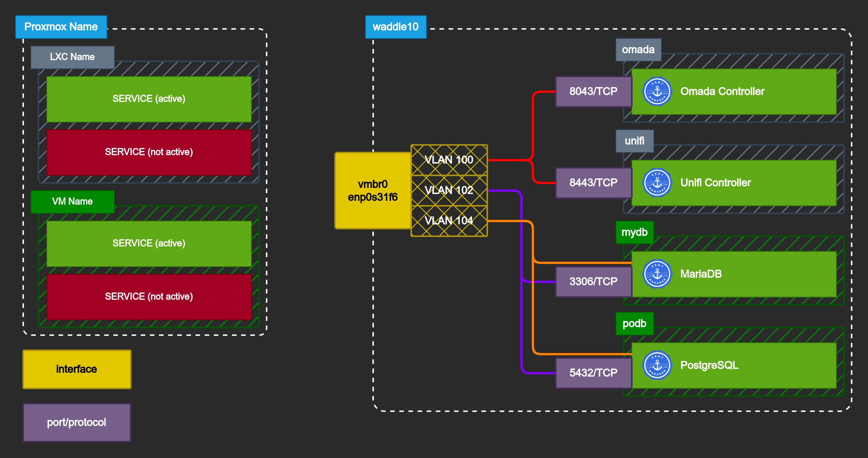Screen dimensions: 868x458
Task: Select the VLAN 104 block
Action: 449,221
